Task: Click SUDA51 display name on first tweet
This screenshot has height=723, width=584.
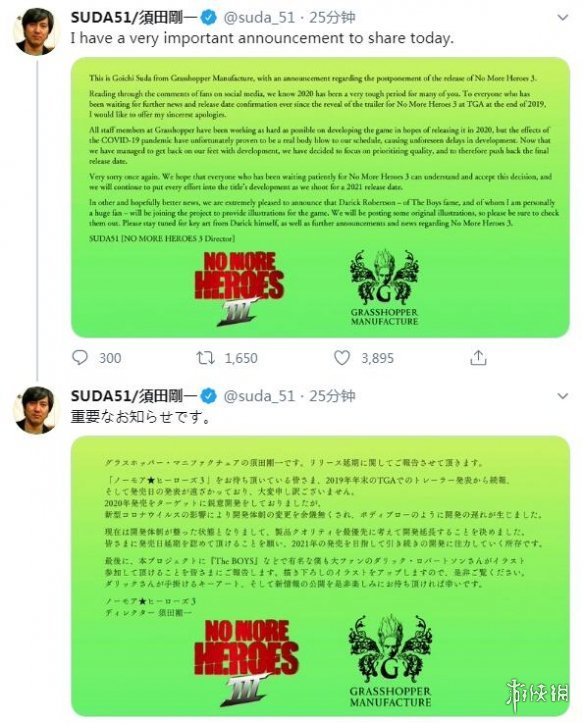Action: click(x=134, y=18)
